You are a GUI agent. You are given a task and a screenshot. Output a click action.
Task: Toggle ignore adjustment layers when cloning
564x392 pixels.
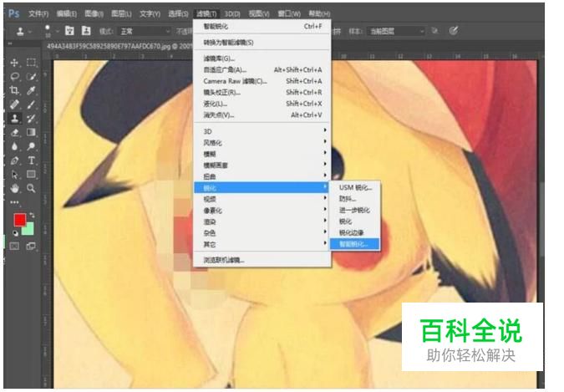point(435,31)
